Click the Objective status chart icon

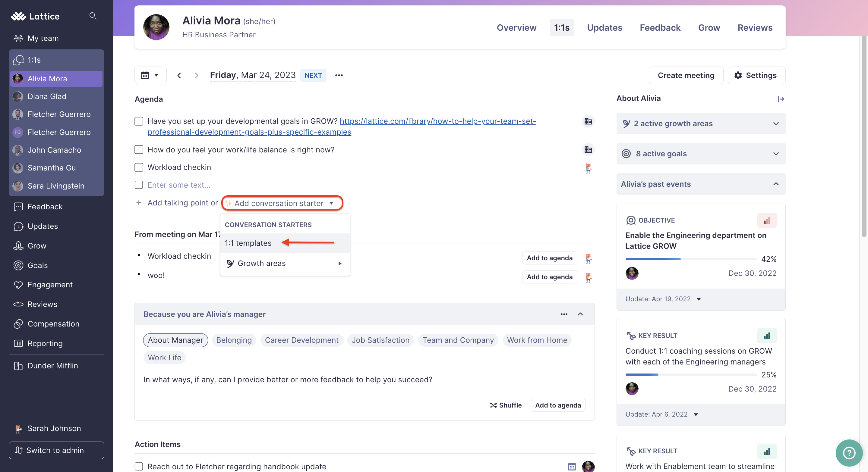click(767, 220)
